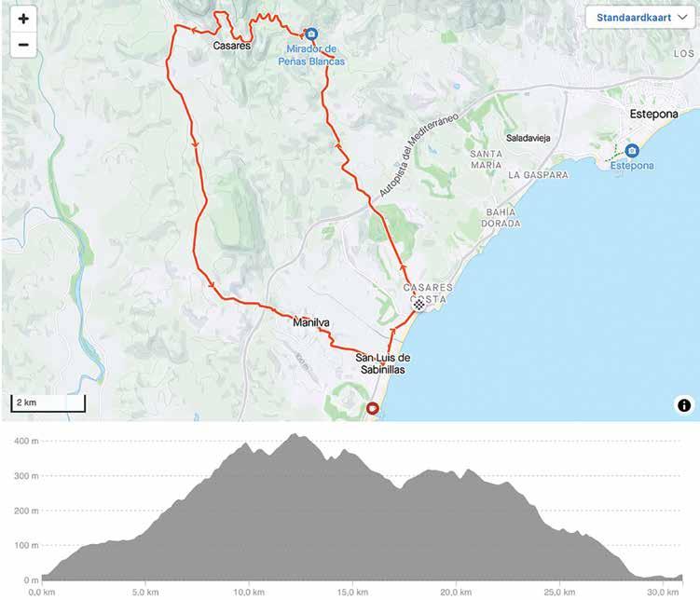Click the blue Estepona highlight label
Screen dimensions: 700x600
[632, 166]
